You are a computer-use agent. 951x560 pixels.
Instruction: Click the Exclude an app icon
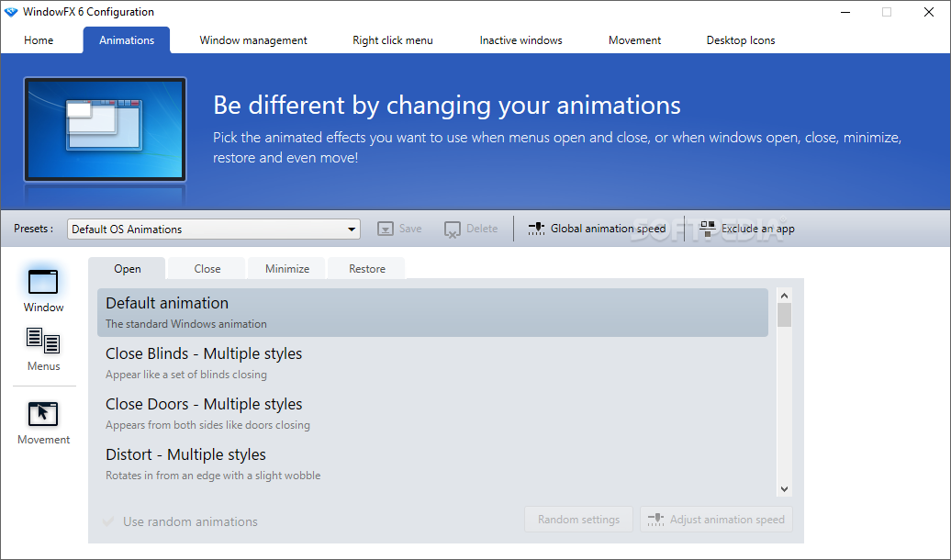click(x=707, y=228)
